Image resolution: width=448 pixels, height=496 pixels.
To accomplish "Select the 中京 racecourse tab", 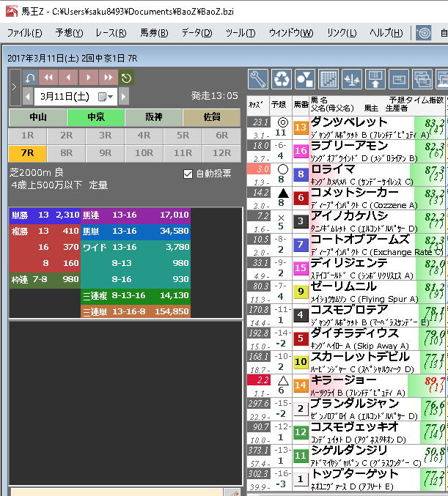I will 95,117.
